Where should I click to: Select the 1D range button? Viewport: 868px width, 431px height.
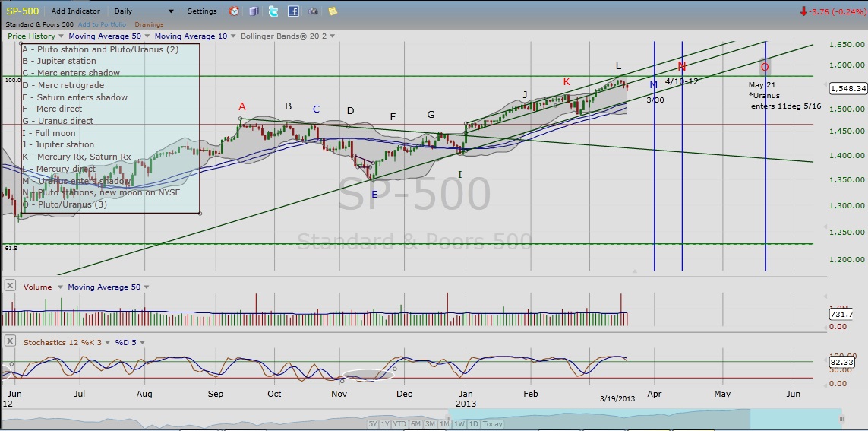pyautogui.click(x=473, y=424)
